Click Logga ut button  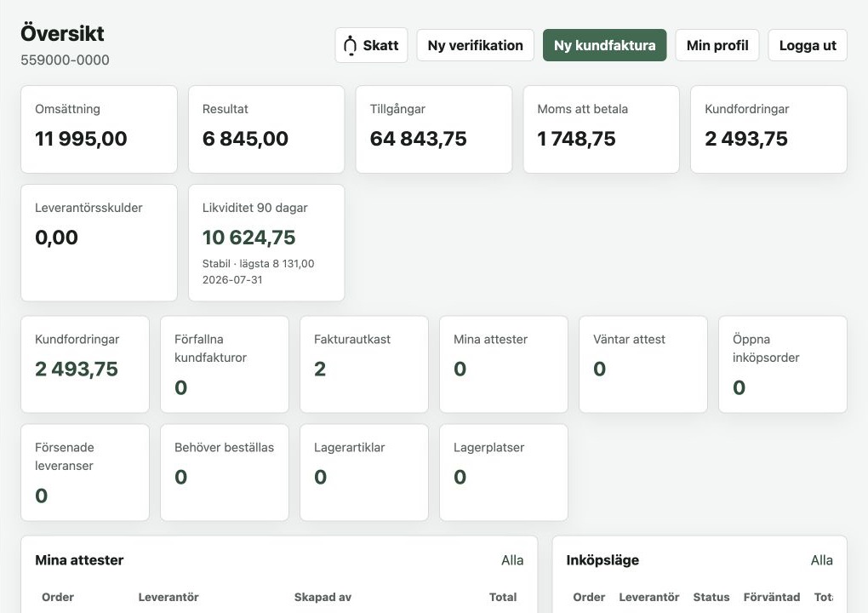[807, 45]
